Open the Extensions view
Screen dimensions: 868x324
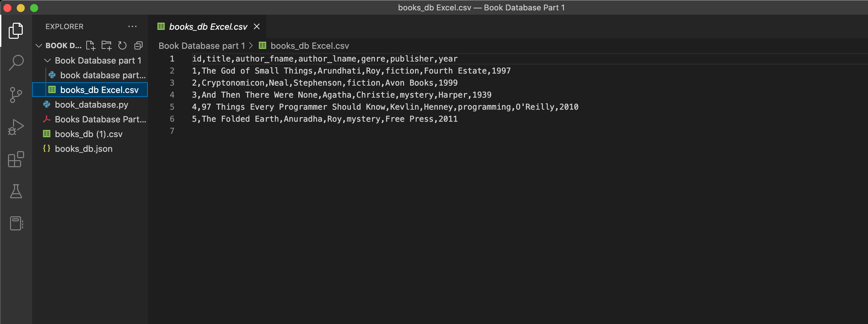tap(16, 159)
